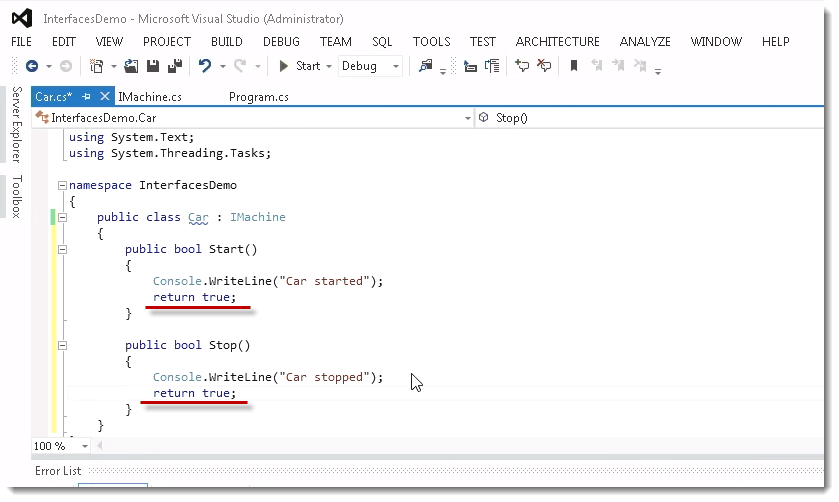Collapse the Stop() method block
This screenshot has width=839, height=502.
[x=62, y=346]
